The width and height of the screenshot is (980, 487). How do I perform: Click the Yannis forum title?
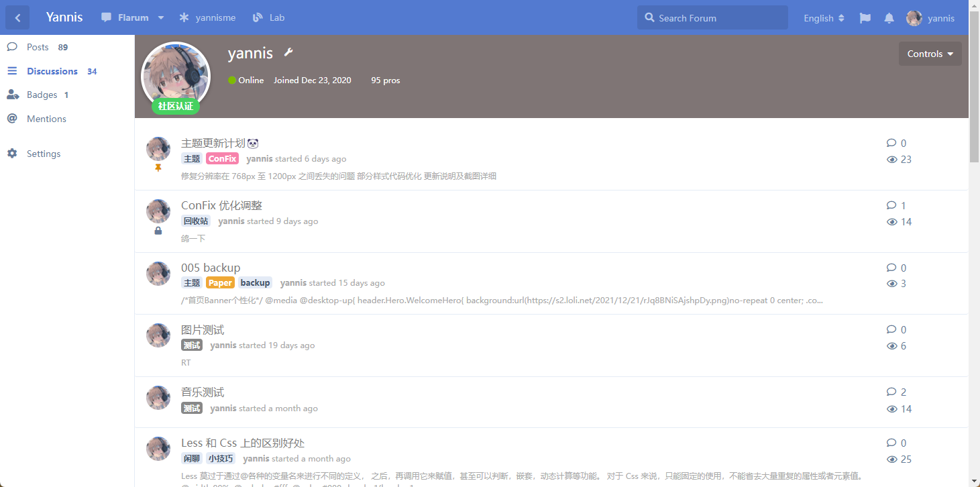tap(64, 17)
